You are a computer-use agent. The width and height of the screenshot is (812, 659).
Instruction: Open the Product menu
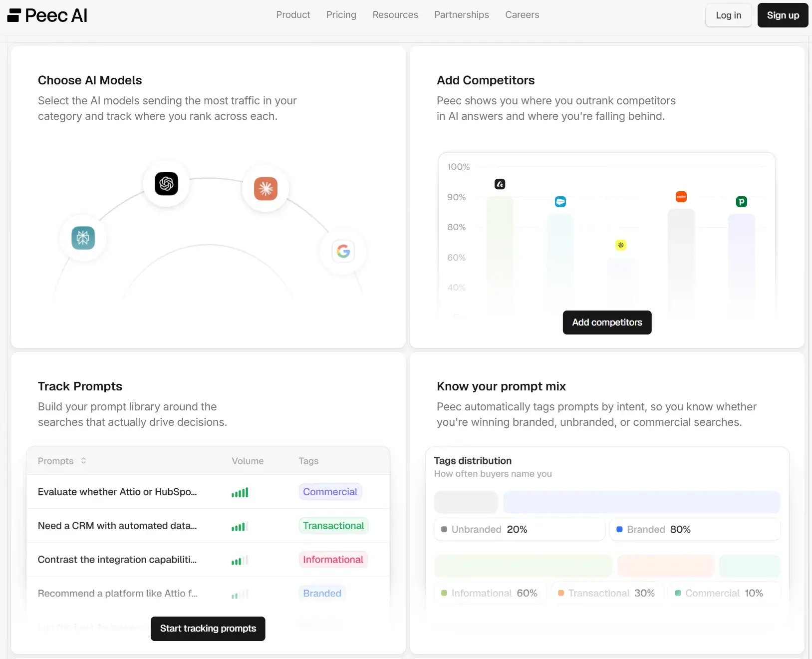pyautogui.click(x=293, y=15)
